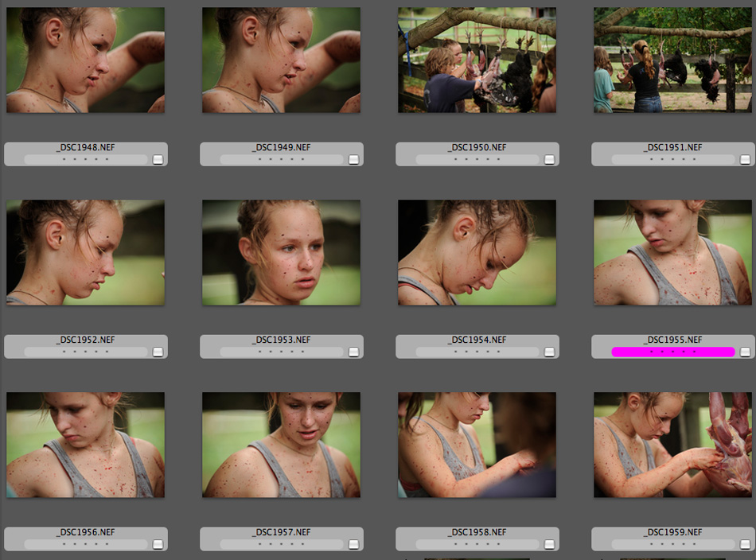Enable the tag checkbox on _DSC1954.NEF
The width and height of the screenshot is (756, 560).
point(549,352)
